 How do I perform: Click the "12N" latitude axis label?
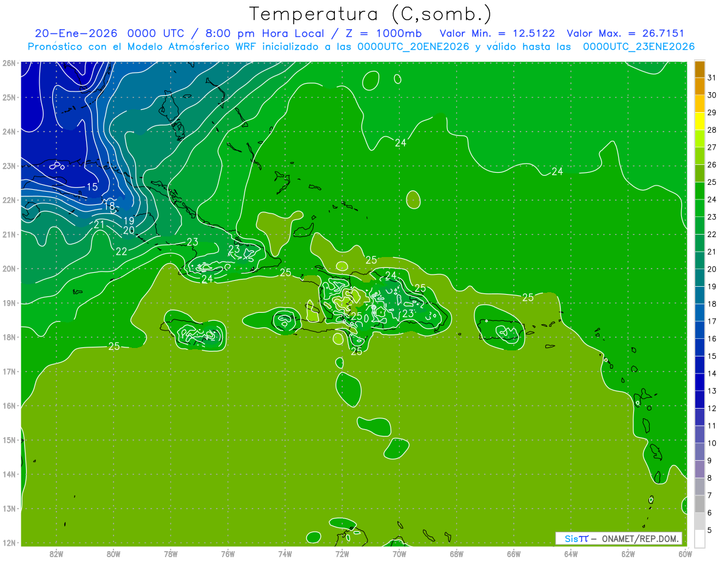[x=9, y=543]
